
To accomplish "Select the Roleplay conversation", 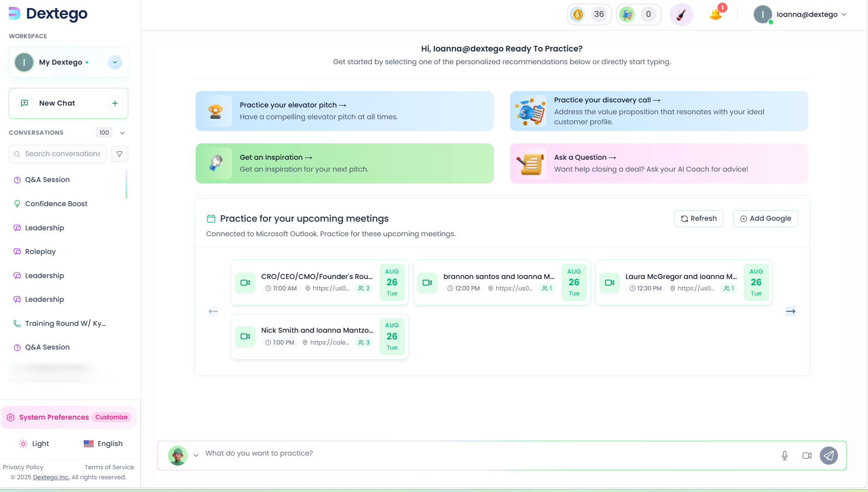I will pos(40,252).
